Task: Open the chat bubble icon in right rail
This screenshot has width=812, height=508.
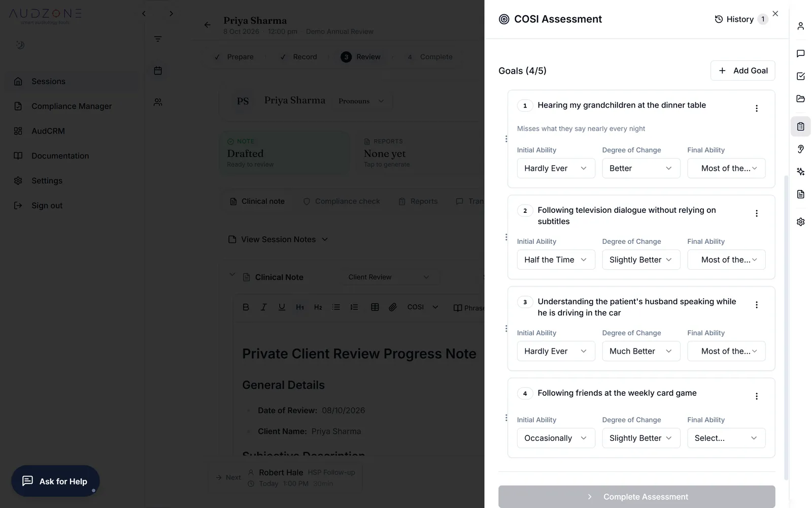Action: pos(800,53)
